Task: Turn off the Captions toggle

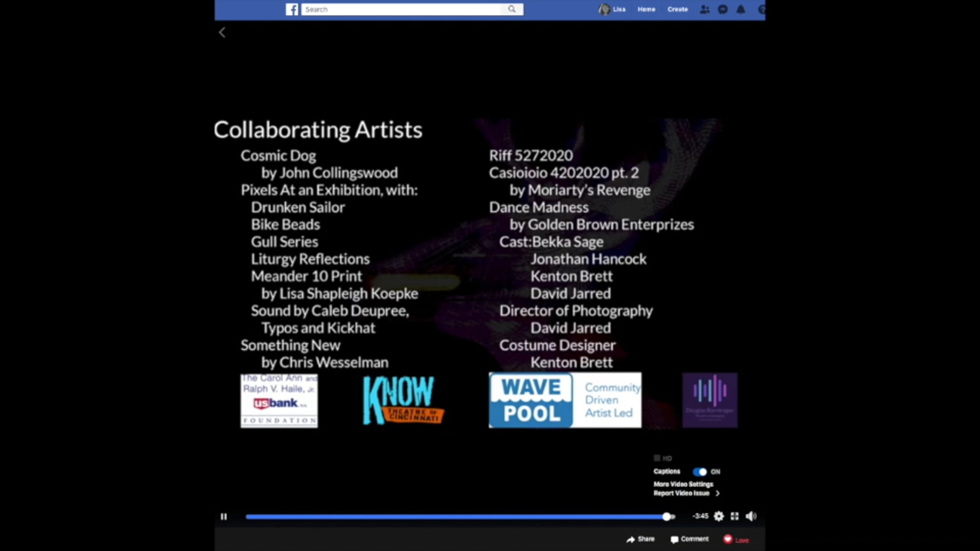Action: 700,472
